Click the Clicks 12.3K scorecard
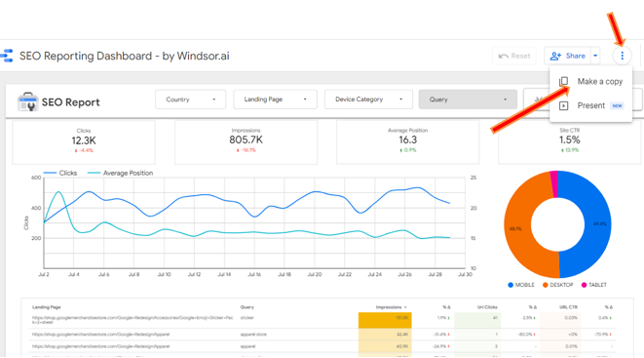Screen dimensions: 644x358 pos(84,141)
